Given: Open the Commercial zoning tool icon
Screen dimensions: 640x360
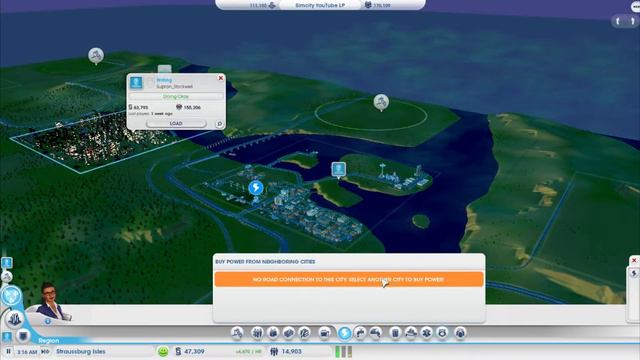Looking at the screenshot, I should tap(273, 333).
